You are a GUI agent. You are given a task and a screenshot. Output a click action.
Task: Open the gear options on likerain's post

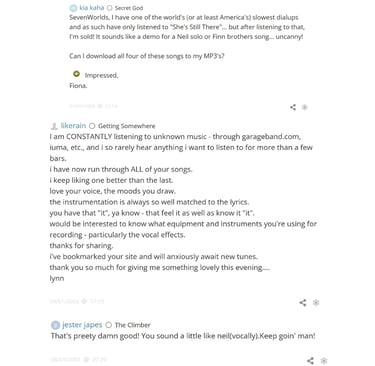316,302
